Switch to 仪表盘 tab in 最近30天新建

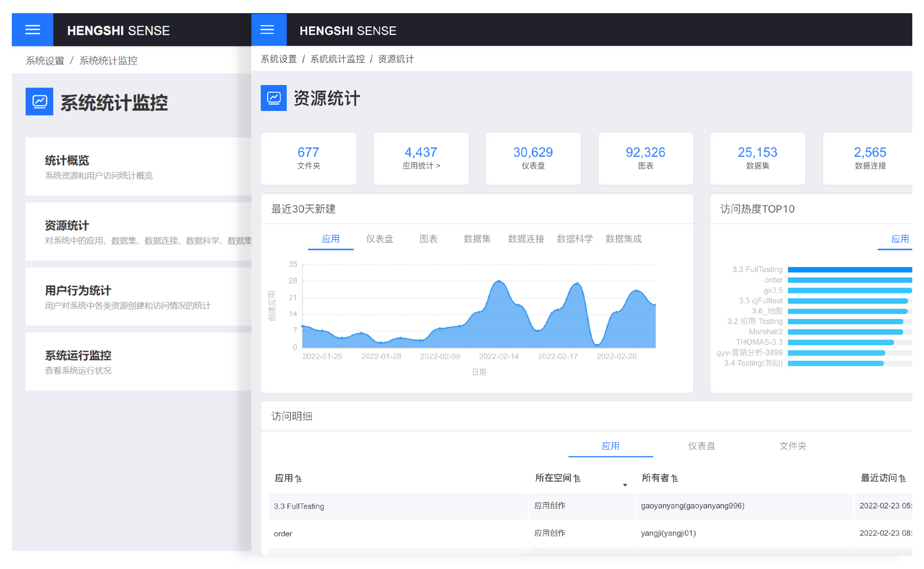(380, 239)
